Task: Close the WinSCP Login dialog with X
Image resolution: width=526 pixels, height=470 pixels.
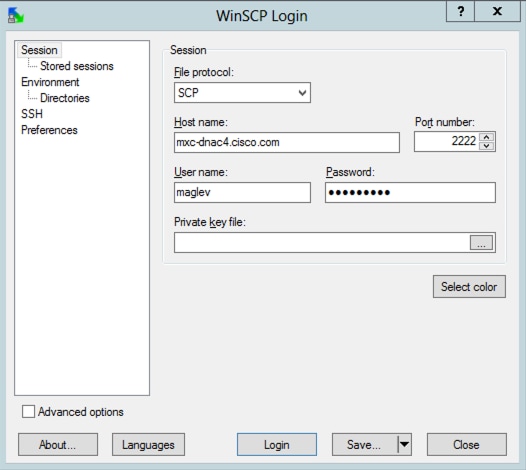Action: (x=497, y=11)
